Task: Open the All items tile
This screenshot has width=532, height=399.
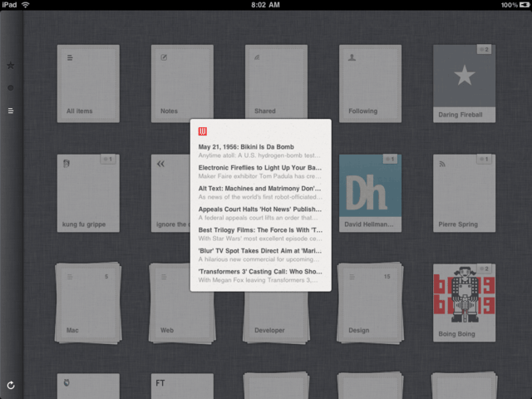Action: coord(88,83)
